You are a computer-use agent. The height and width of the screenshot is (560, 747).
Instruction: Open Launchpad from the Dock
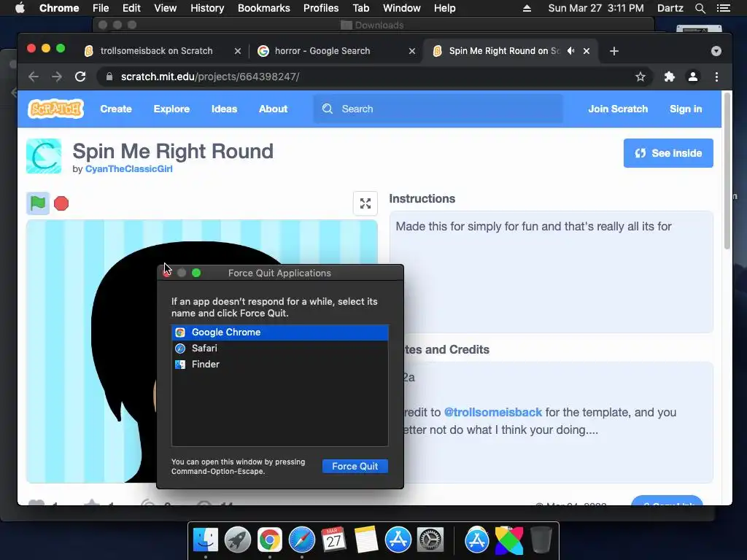[237, 540]
